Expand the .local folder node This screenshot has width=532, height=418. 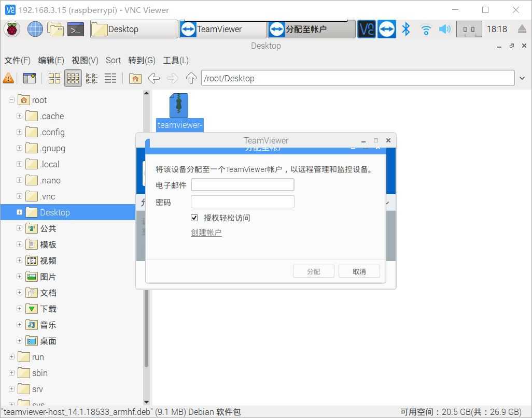click(x=19, y=164)
